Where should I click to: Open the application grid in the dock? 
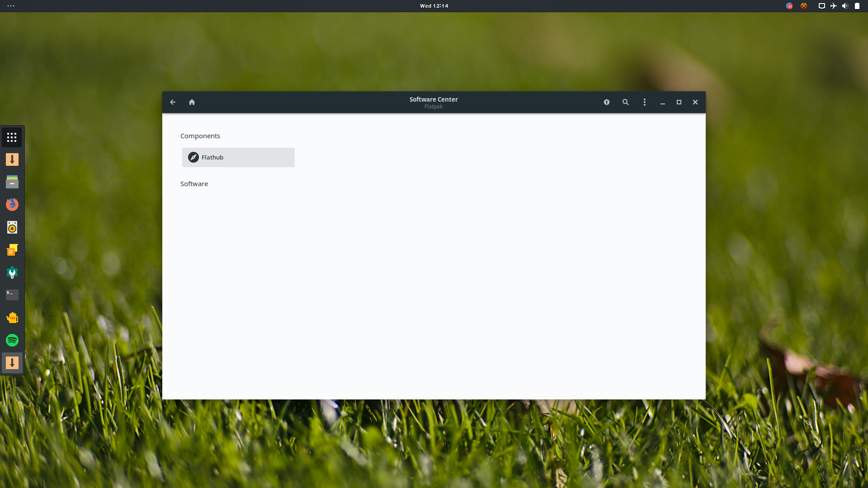pos(12,137)
